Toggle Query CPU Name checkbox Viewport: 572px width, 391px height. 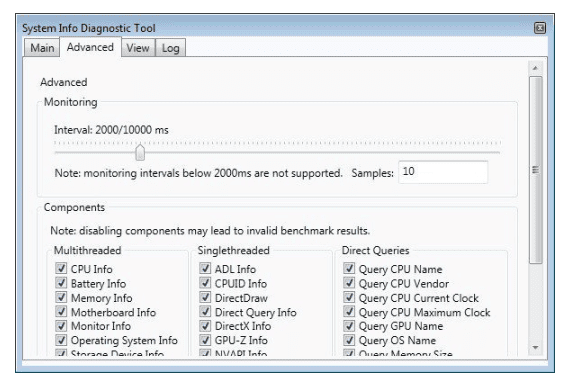pos(349,268)
